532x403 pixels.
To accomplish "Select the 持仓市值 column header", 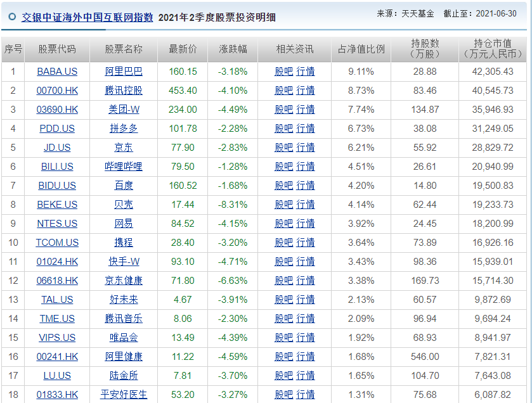I will tap(492, 49).
